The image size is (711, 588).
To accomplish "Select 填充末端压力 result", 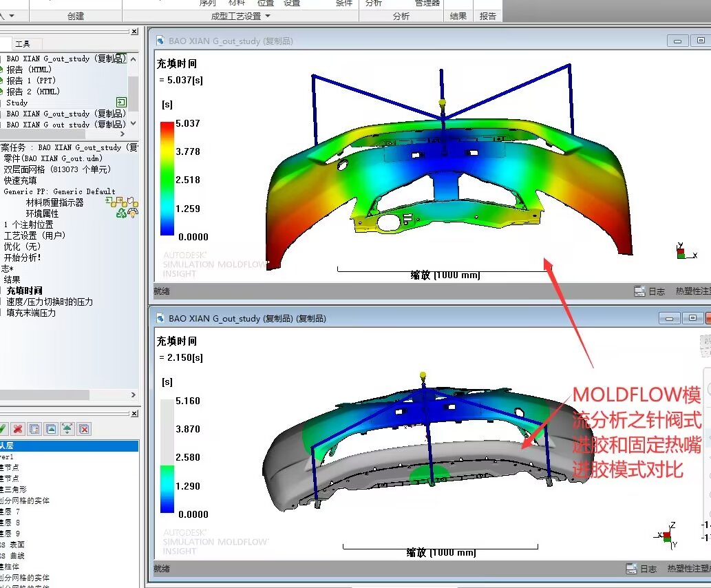I will coord(31,313).
